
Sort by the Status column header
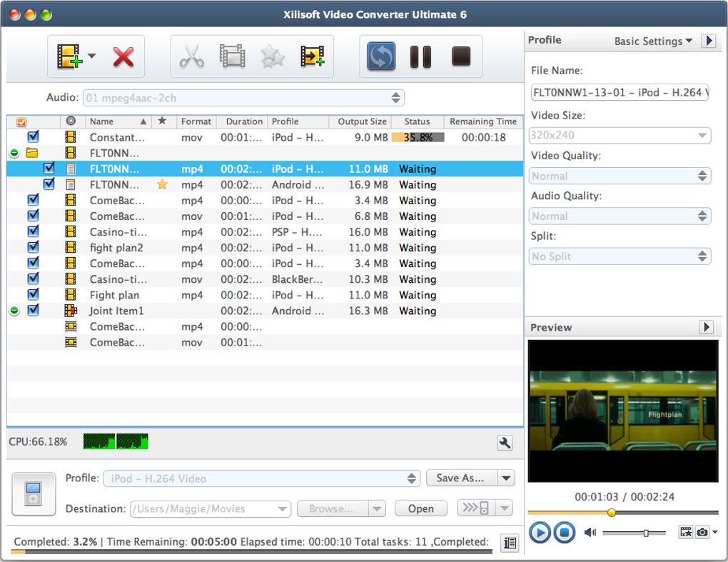pos(417,121)
